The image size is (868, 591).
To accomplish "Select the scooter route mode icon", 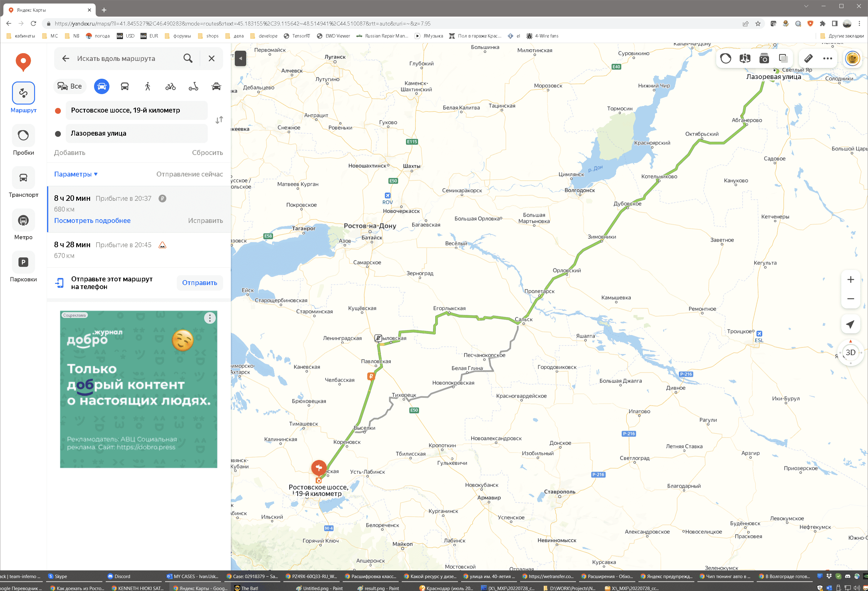I will [x=193, y=87].
